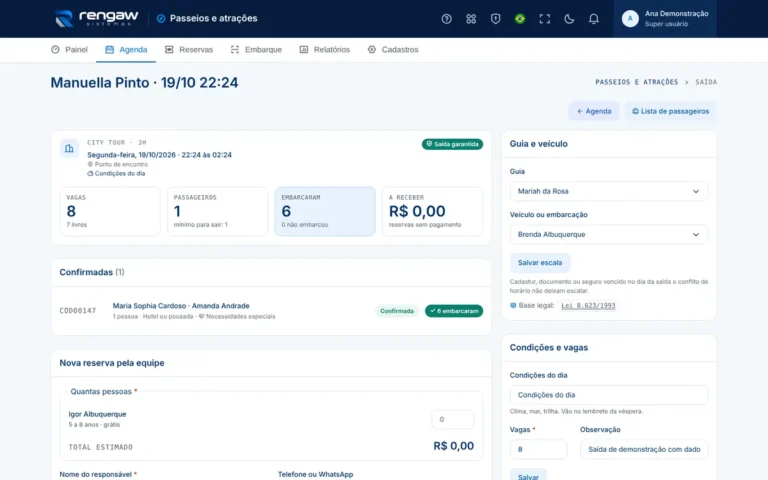
Task: Click the Confirmada status badge
Action: (x=397, y=311)
